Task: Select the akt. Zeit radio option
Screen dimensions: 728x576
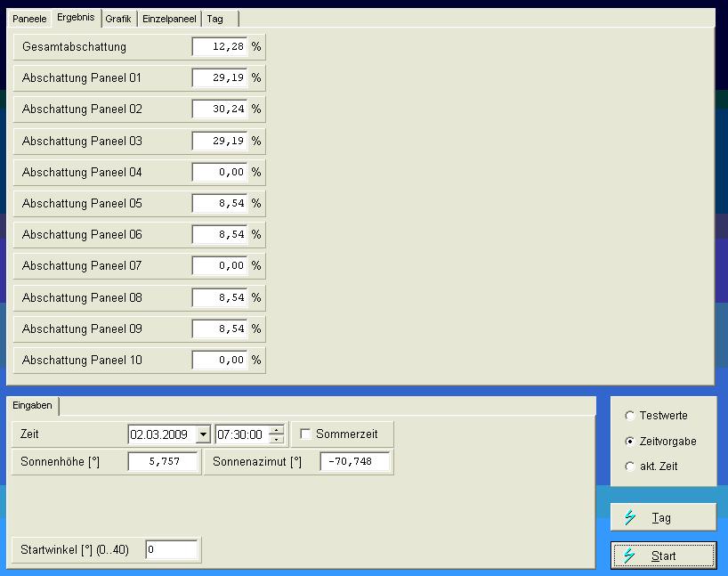Action: point(631,466)
